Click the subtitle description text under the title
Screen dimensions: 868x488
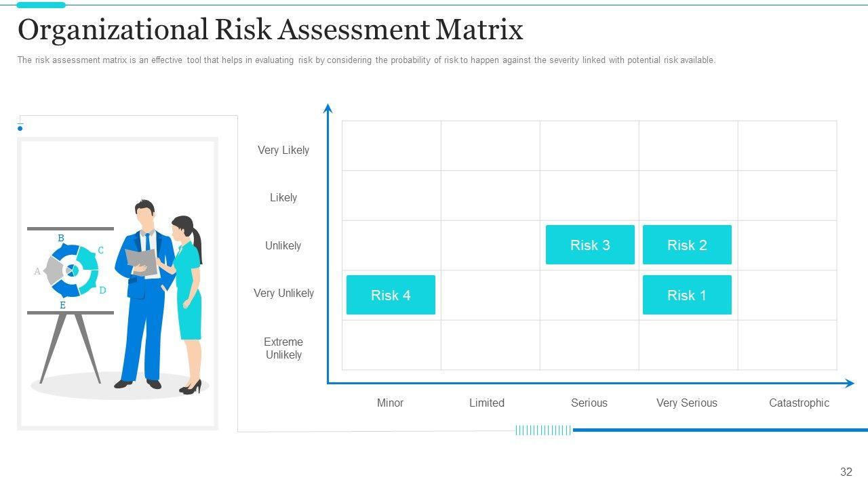[366, 60]
